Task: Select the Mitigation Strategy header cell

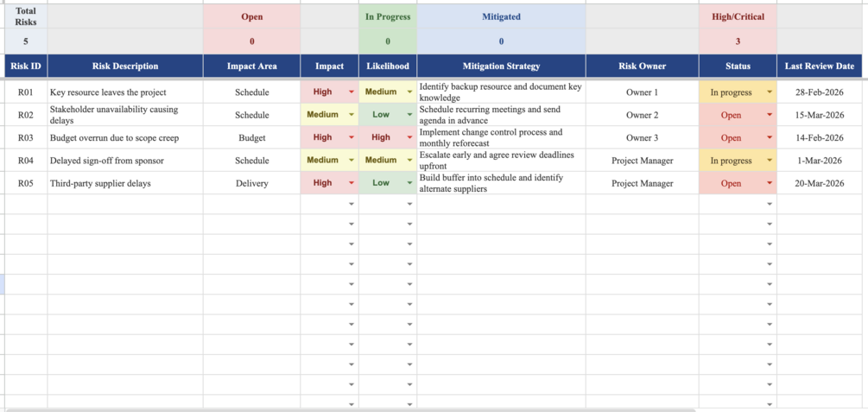Action: point(501,66)
